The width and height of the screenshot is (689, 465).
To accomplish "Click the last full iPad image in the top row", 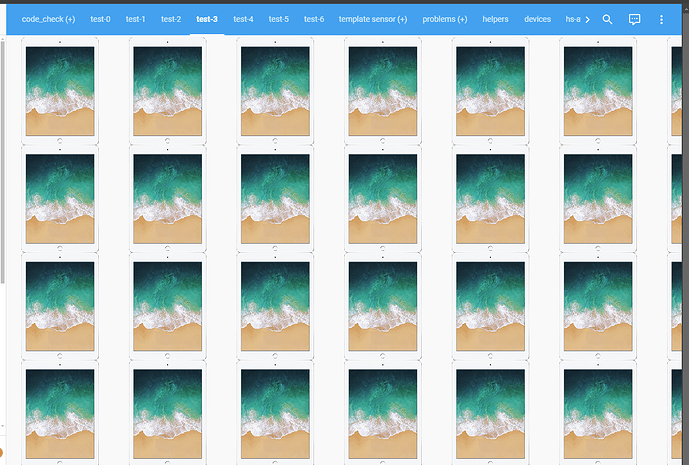I will [598, 91].
